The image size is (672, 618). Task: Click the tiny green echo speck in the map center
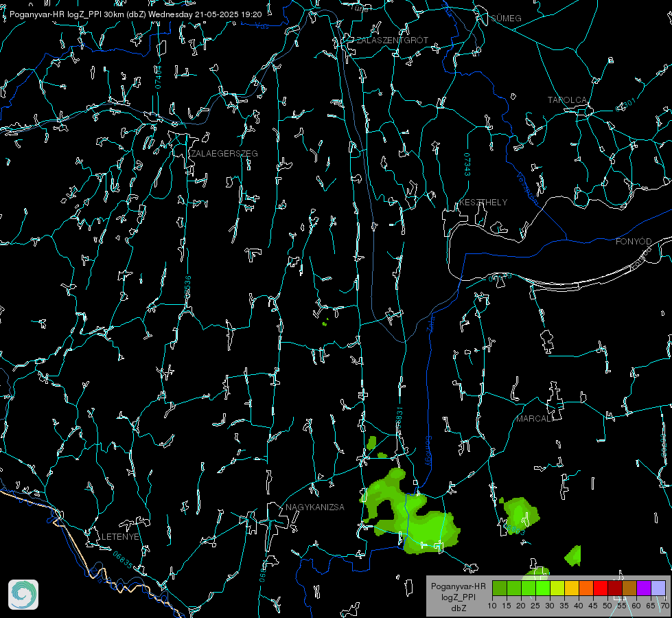325,323
